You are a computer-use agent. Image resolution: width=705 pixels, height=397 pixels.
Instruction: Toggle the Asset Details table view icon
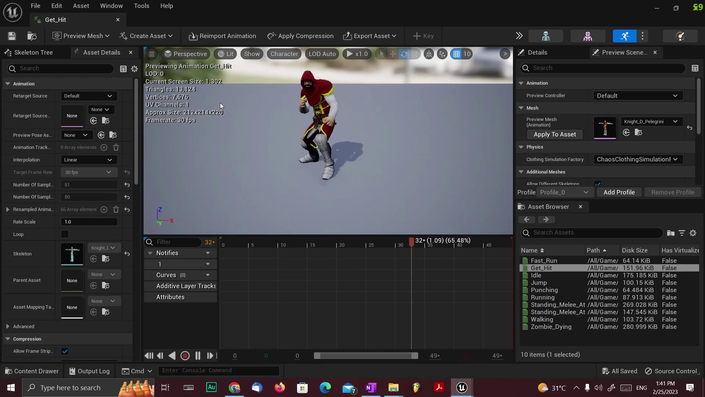click(x=123, y=69)
